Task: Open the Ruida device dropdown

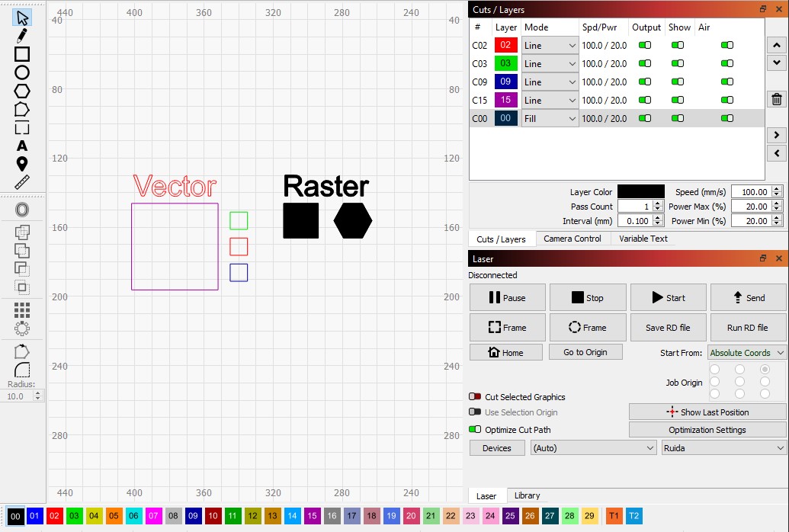Action: click(x=723, y=448)
